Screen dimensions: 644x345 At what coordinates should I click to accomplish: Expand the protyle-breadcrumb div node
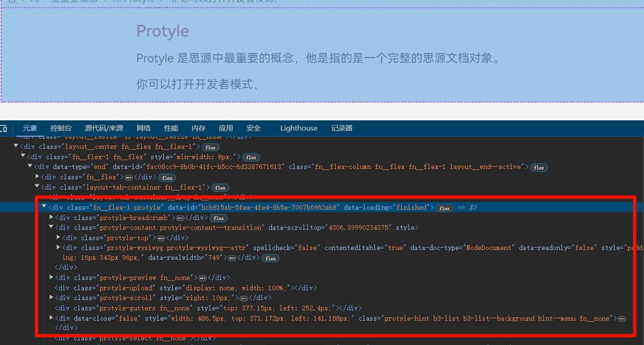tap(51, 217)
